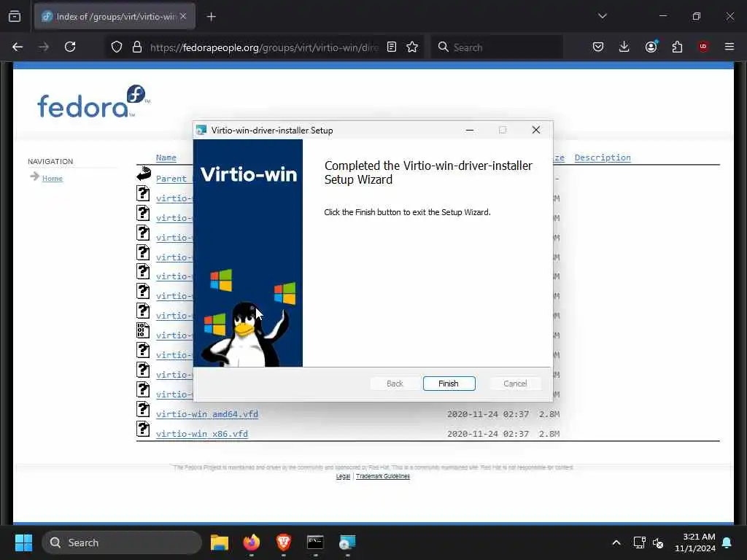
Task: Open Brave browser from taskbar
Action: (284, 542)
